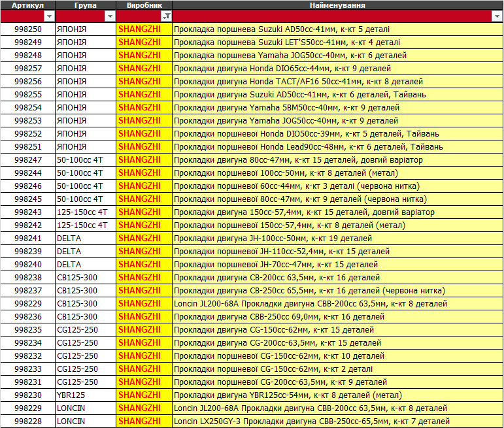Click the Loncin LX250GY-3 product name

[x=337, y=421]
